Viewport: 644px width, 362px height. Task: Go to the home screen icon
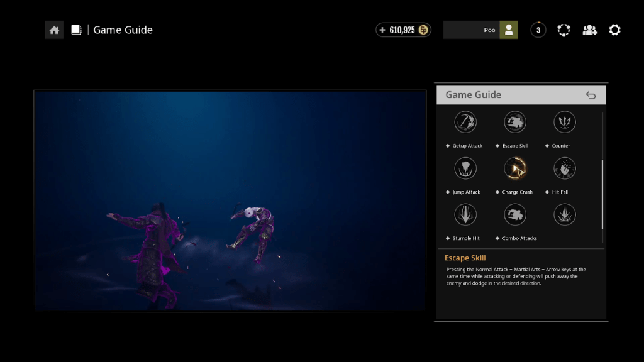(54, 30)
